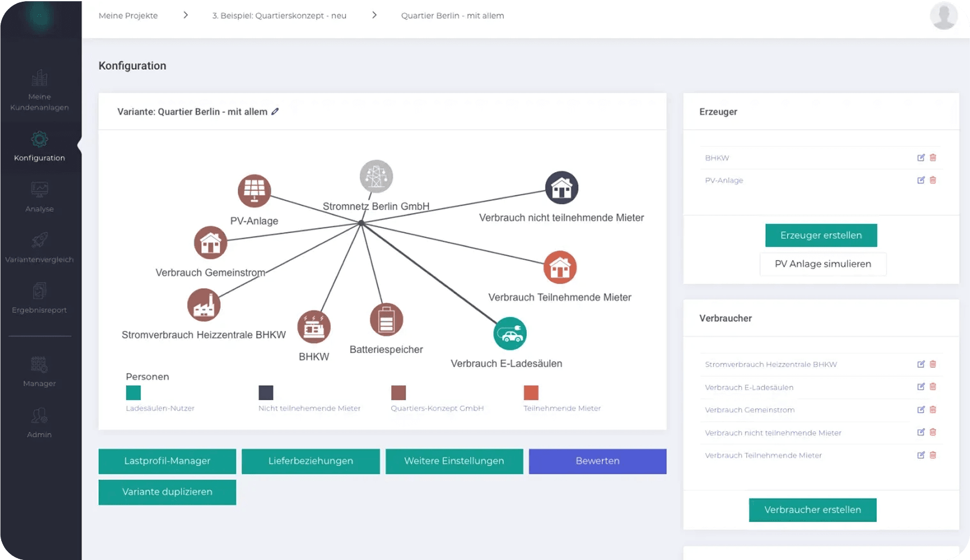Viewport: 970px width, 560px height.
Task: Click the BHKW generator node icon
Action: 313,327
